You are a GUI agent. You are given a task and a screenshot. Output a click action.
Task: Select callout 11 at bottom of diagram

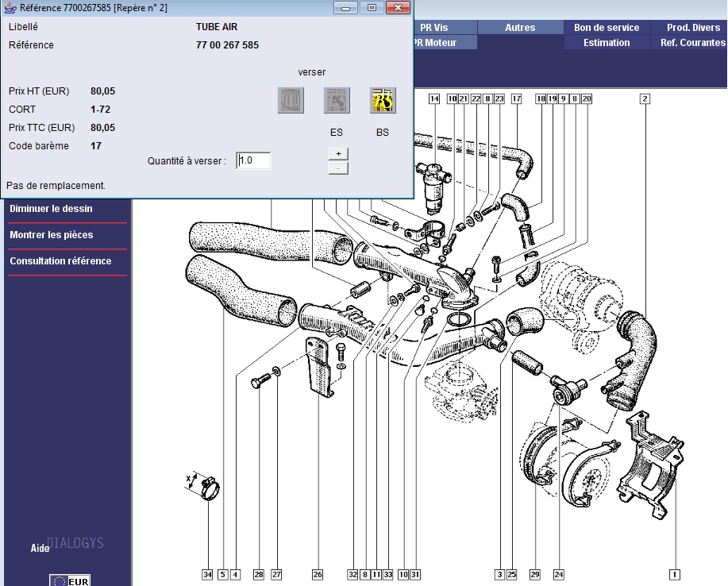pyautogui.click(x=376, y=574)
